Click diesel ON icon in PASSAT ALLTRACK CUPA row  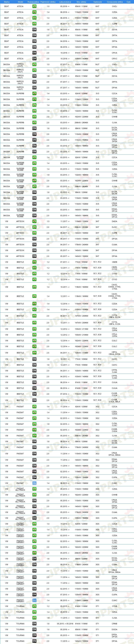click(x=34, y=518)
